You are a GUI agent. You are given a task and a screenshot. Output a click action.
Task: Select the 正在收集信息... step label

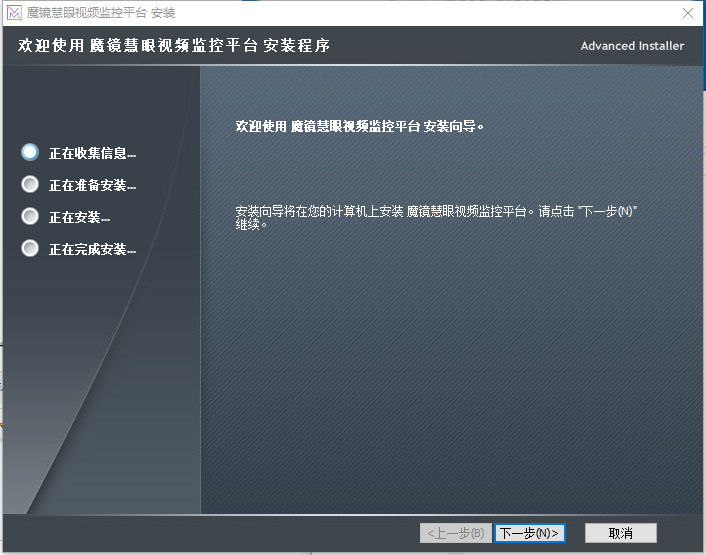click(92, 153)
